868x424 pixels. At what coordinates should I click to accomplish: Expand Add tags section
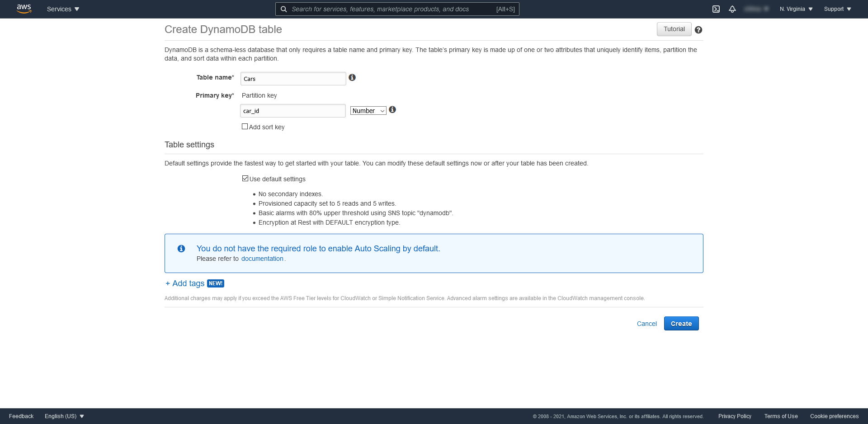pos(185,283)
